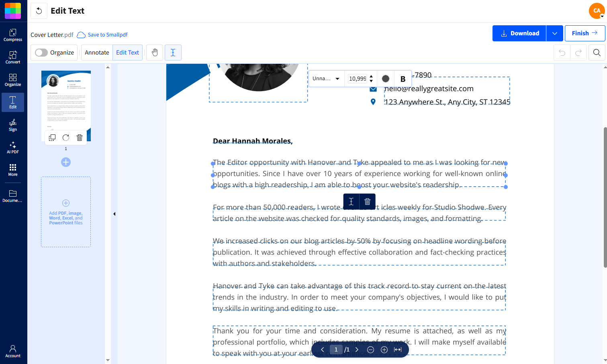Rotate page 1 using the thumbnail controls
Viewport: 607px width, 364px height.
click(x=65, y=137)
